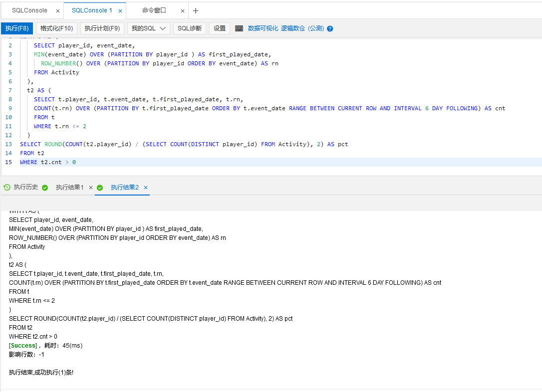Open 数据可视化 link
The width and height of the screenshot is (542, 392).
point(263,28)
